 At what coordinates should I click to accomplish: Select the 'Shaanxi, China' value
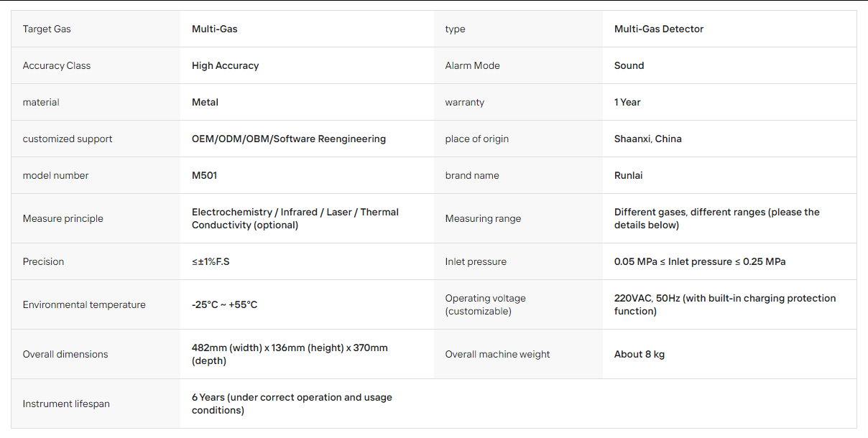point(648,139)
